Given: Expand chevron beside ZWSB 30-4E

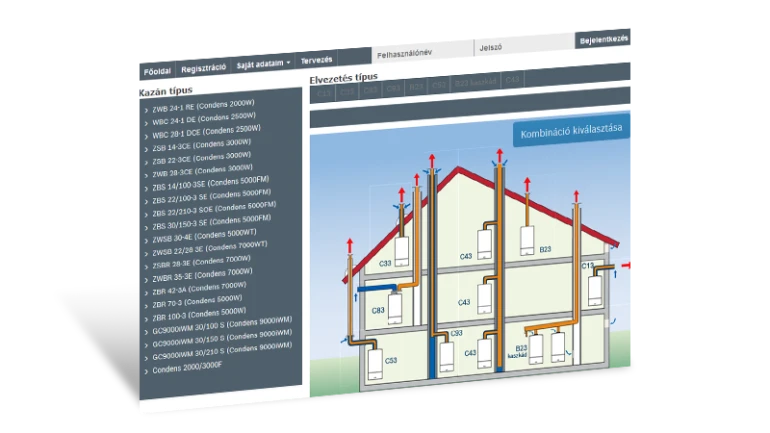Looking at the screenshot, I should coord(146,242).
